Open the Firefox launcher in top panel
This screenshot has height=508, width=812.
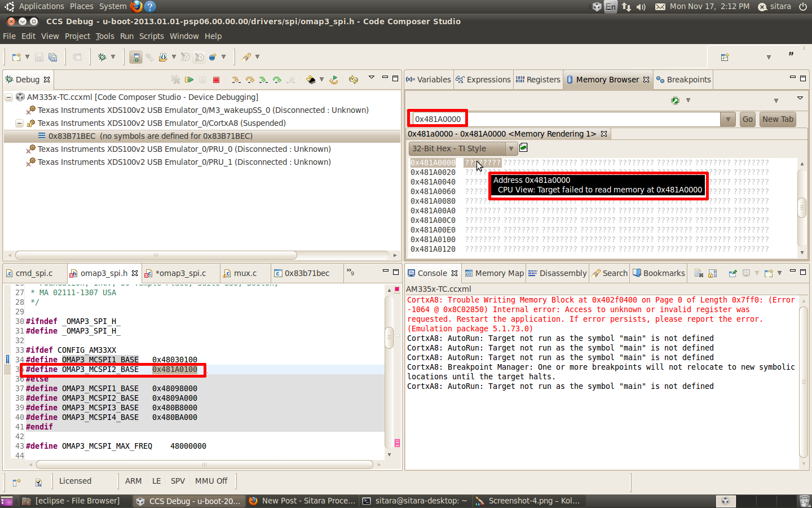tap(136, 6)
